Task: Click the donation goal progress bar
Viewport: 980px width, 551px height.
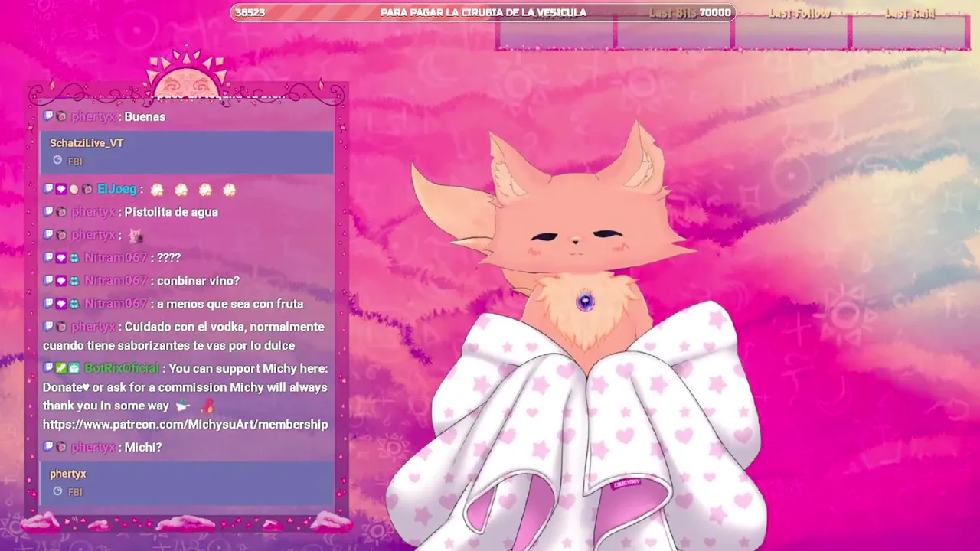Action: coord(482,12)
